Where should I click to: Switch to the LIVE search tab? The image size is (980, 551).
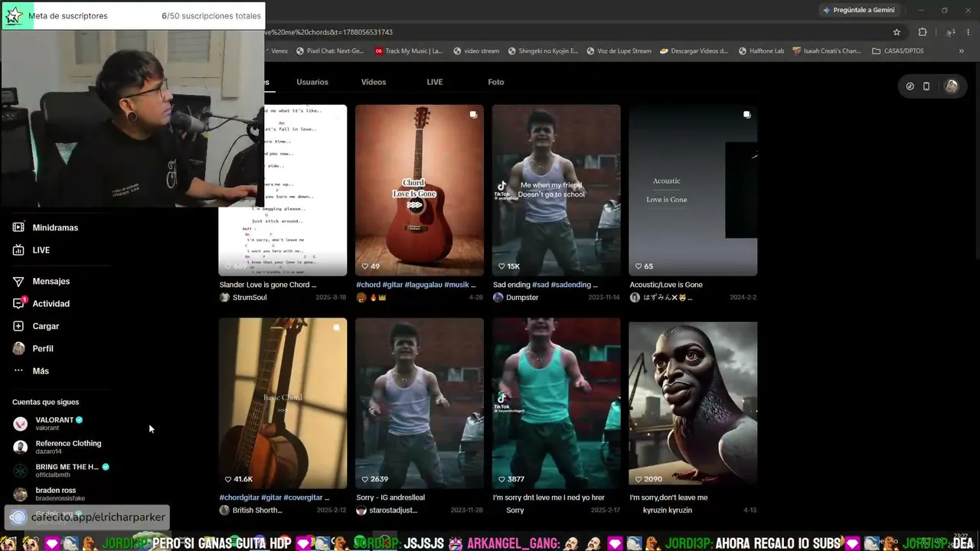coord(435,82)
